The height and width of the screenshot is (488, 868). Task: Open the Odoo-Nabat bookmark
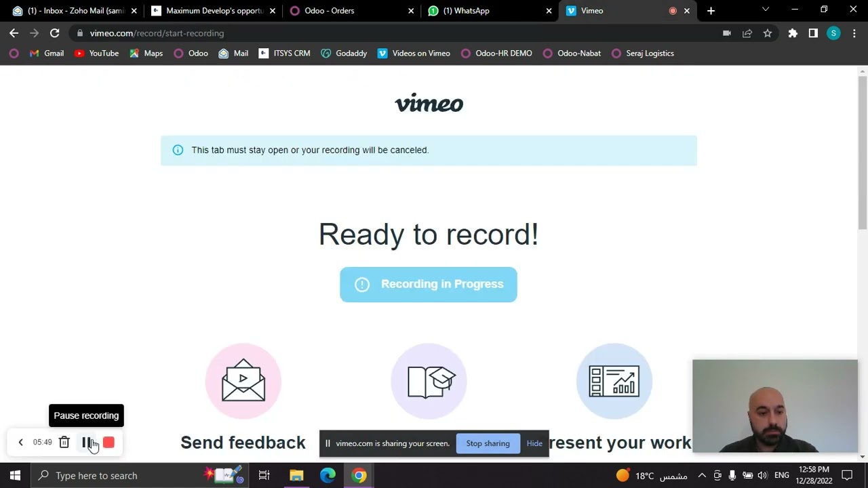click(x=572, y=53)
